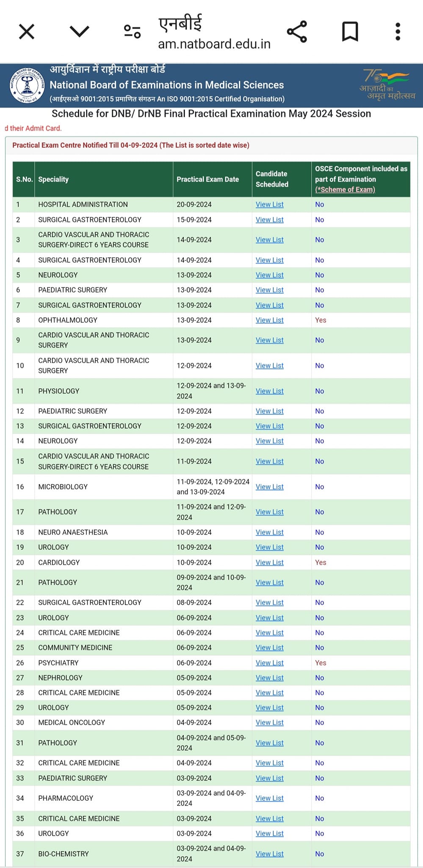Tap the am.natboard.edu.in address text
The height and width of the screenshot is (868, 423).
click(214, 44)
